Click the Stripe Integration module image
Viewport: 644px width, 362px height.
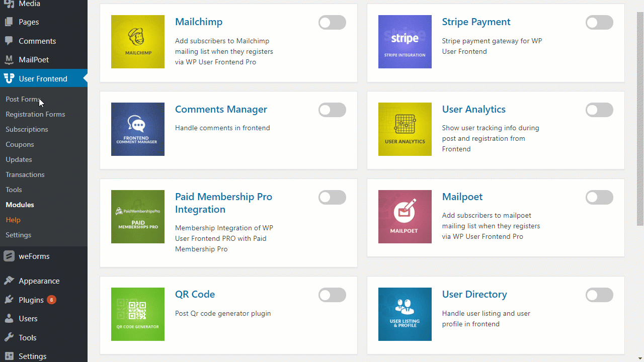(x=405, y=42)
